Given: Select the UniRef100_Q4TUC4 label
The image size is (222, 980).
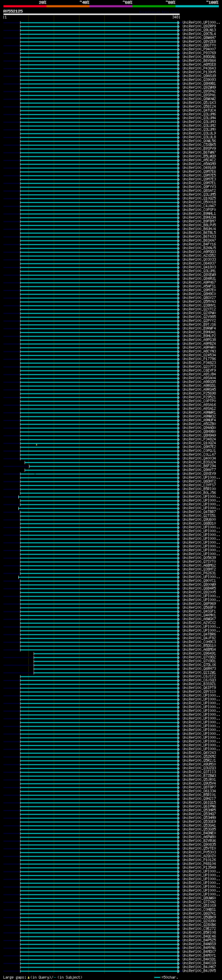Looking at the screenshot, I should [x=199, y=110].
